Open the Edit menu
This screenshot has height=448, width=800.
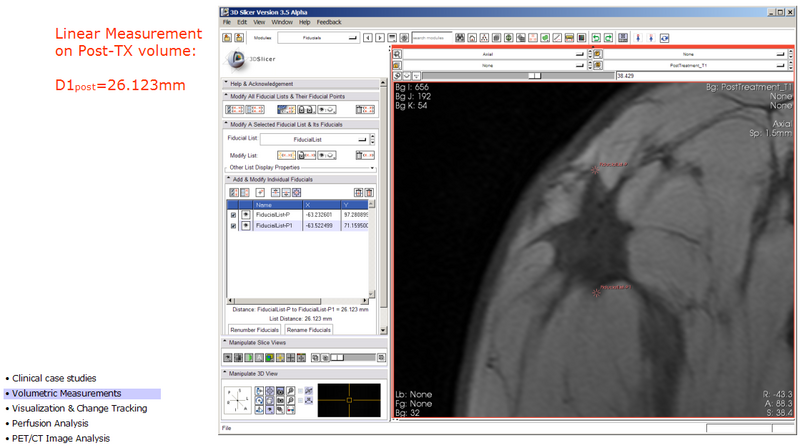coord(242,22)
